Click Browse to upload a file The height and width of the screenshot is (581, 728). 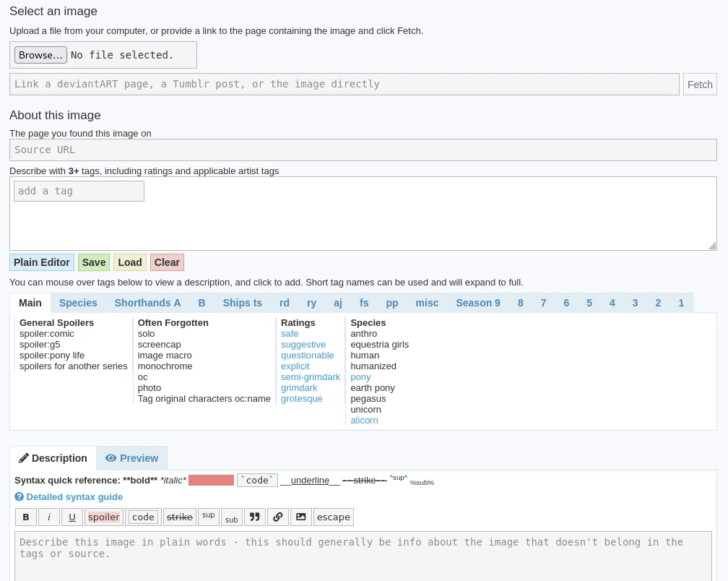click(x=40, y=55)
